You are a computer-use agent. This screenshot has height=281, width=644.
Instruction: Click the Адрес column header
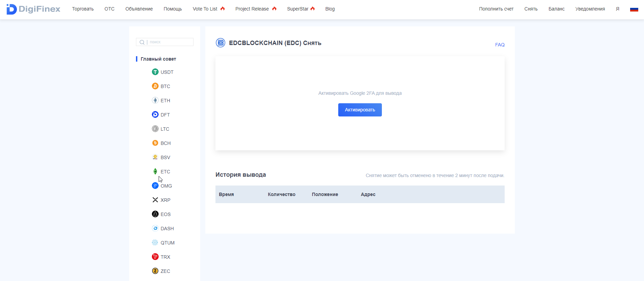pos(368,194)
